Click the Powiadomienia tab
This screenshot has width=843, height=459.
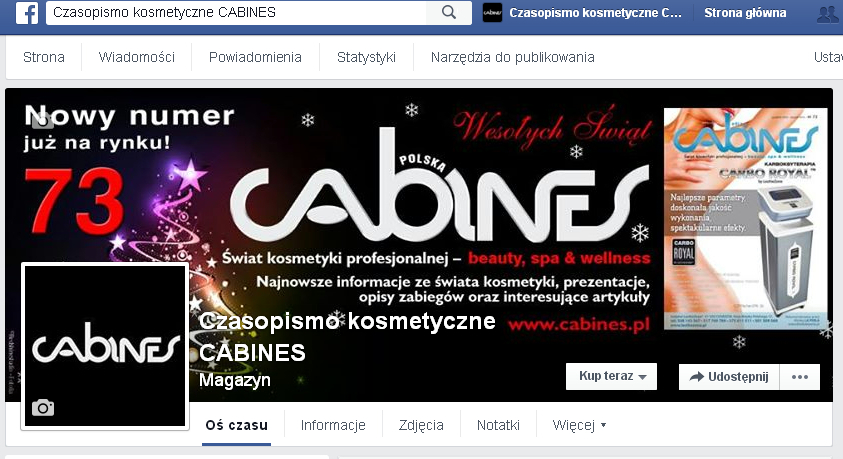point(255,57)
